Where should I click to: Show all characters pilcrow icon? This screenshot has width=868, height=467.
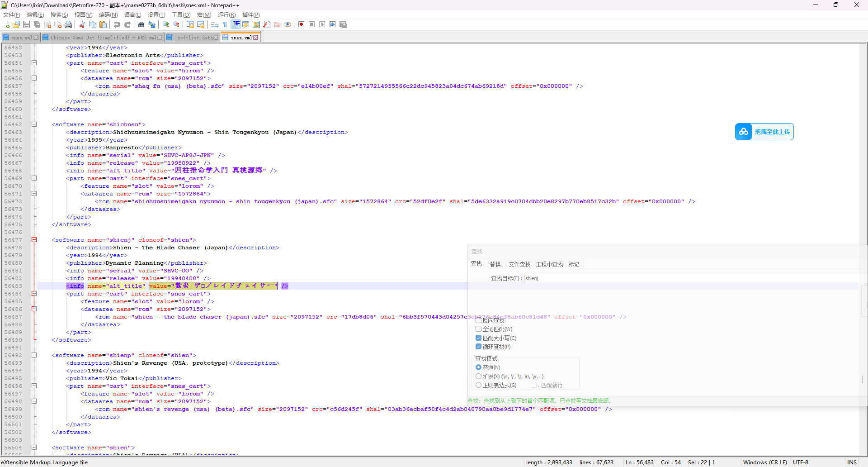pyautogui.click(x=225, y=24)
